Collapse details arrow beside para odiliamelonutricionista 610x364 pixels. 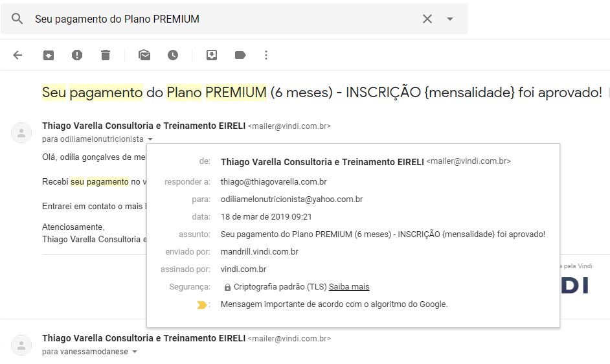(150, 139)
